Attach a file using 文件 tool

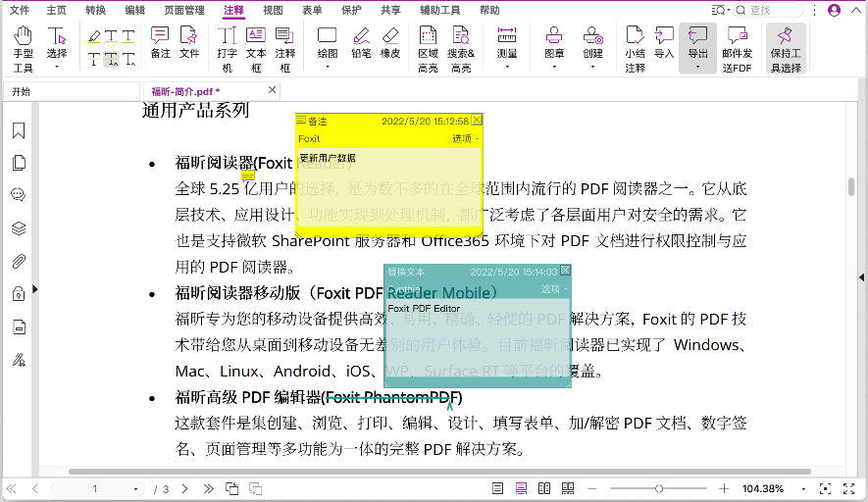point(189,42)
